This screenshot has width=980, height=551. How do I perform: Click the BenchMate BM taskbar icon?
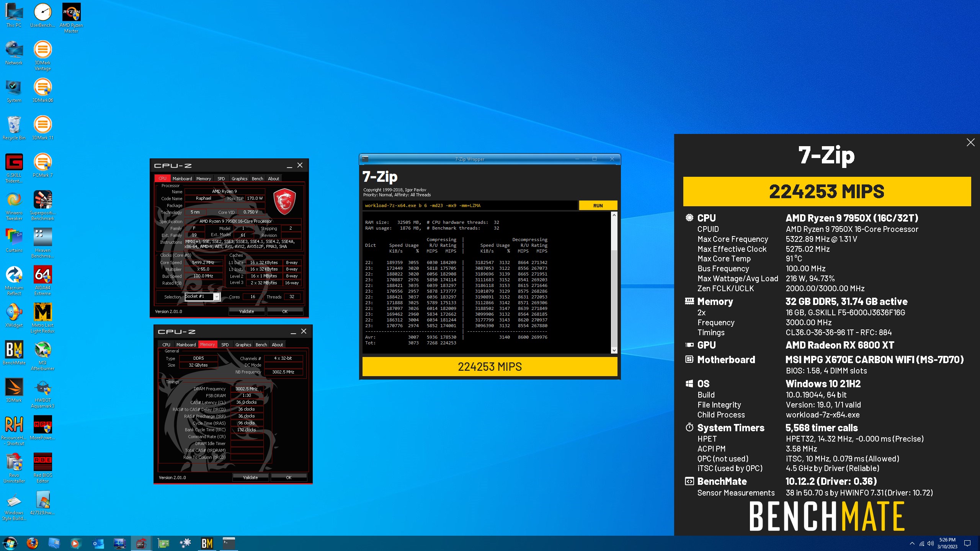(207, 543)
